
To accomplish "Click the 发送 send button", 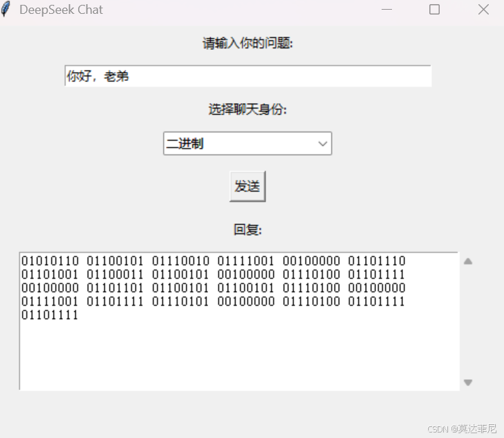I will pyautogui.click(x=248, y=186).
